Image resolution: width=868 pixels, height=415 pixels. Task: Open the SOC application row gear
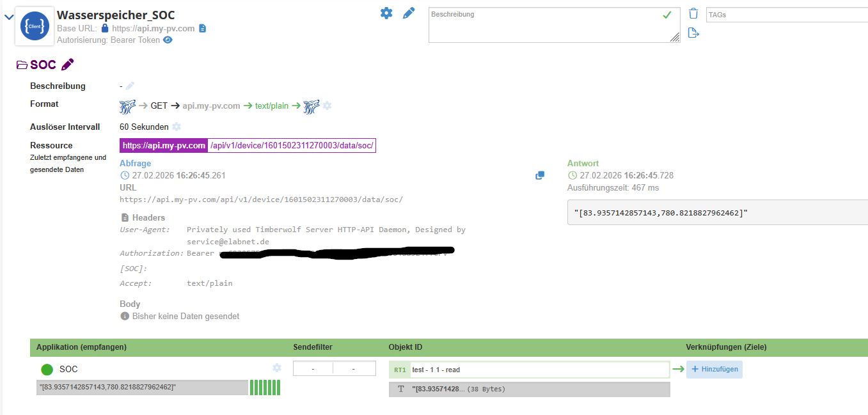tap(277, 368)
